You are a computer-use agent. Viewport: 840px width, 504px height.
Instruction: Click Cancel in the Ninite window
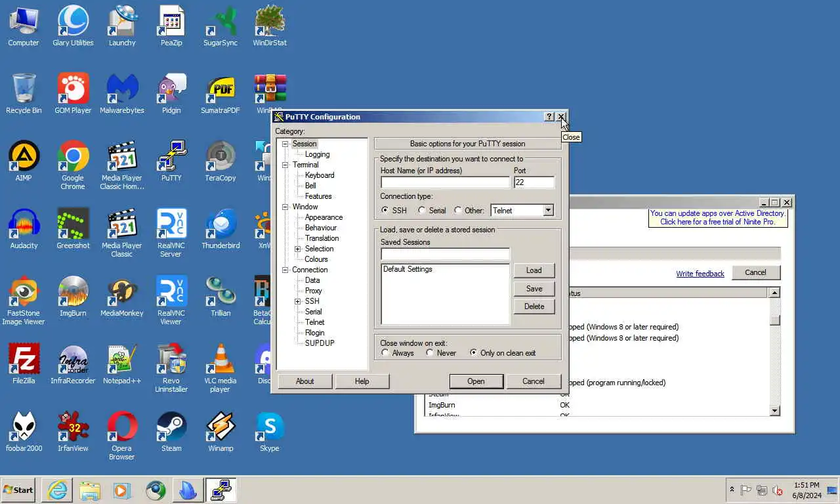755,272
